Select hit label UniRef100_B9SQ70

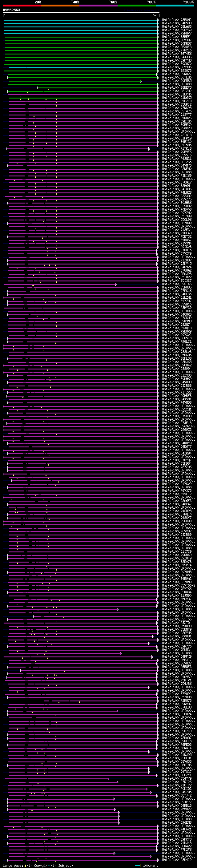[x=177, y=64]
